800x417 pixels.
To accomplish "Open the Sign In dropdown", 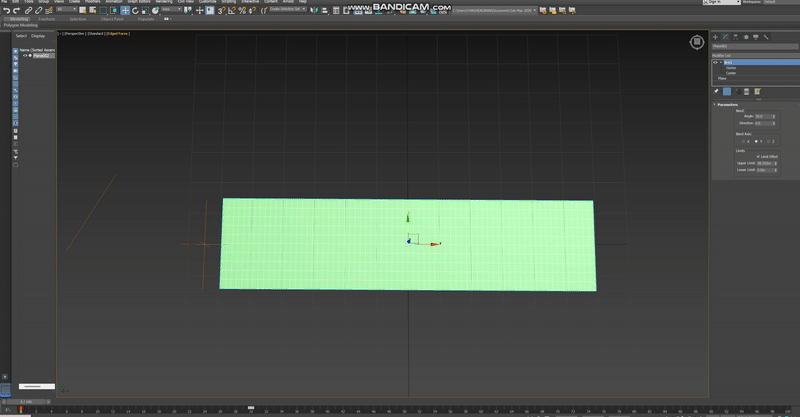I will pyautogui.click(x=721, y=2).
